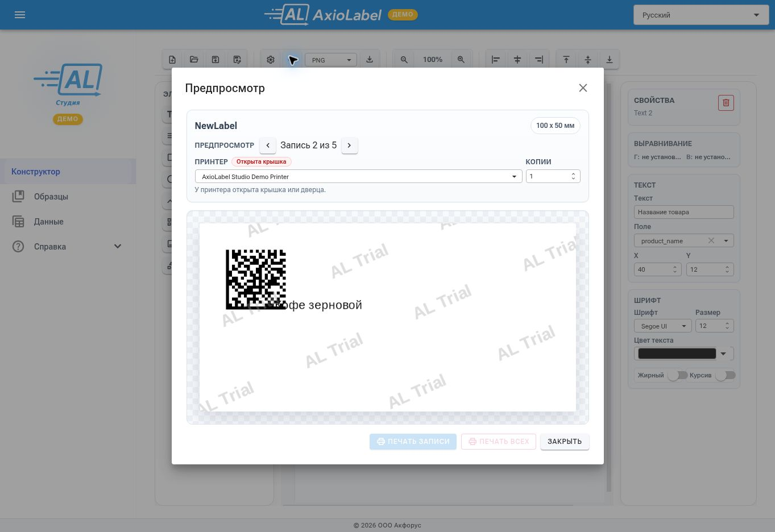Go to the next record arrow
This screenshot has height=532, width=775.
click(x=350, y=146)
